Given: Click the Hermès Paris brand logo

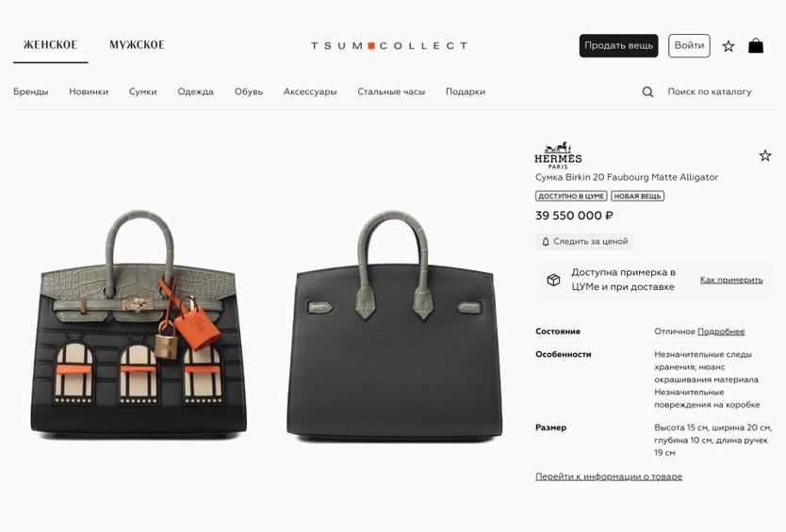Looking at the screenshot, I should click(x=558, y=155).
